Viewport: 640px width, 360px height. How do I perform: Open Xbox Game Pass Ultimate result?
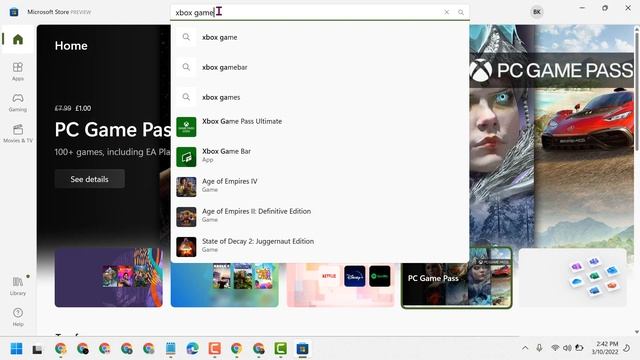pos(320,127)
